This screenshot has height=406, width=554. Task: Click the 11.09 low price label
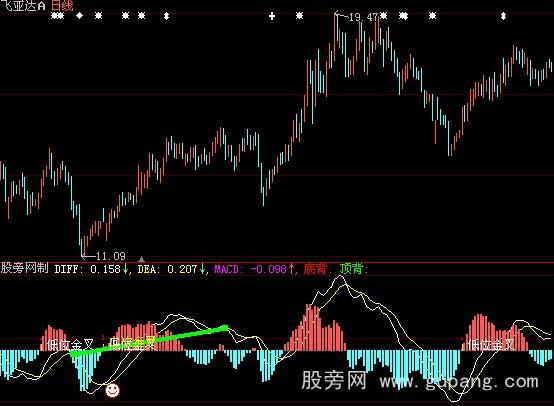(x=111, y=256)
